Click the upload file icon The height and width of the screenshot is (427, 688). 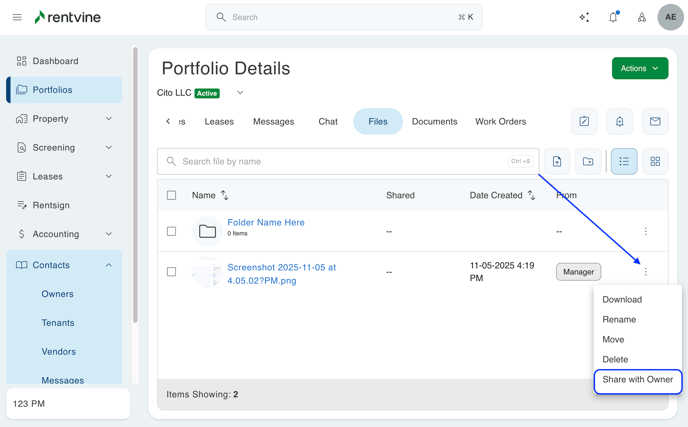click(x=557, y=161)
